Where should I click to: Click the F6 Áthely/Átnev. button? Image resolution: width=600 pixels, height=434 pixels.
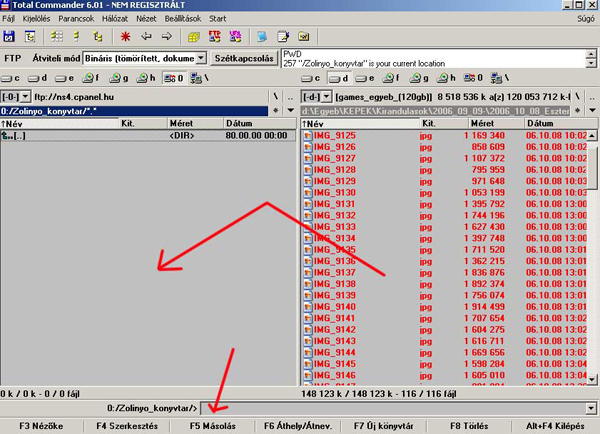298,426
